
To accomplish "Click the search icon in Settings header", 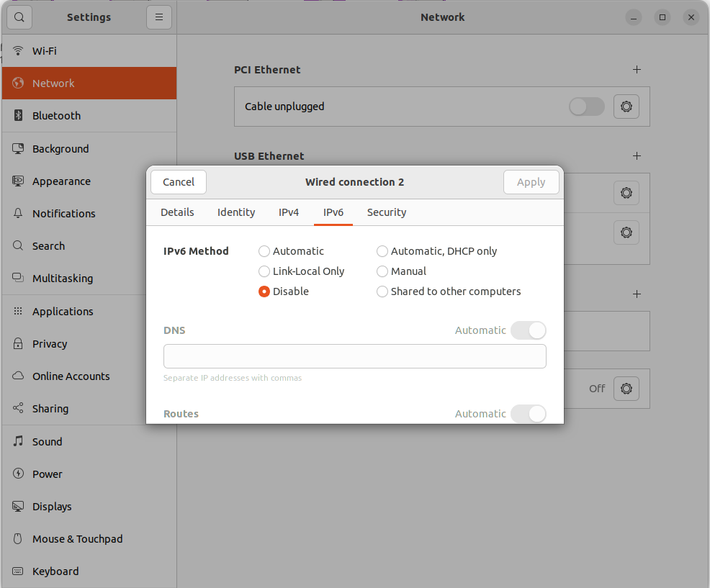I will click(x=19, y=17).
